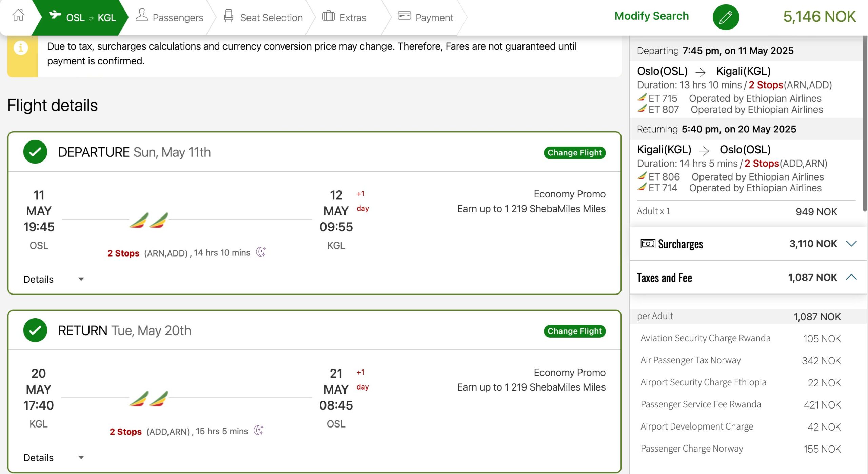Click the overnight moon icon on the departure flight
This screenshot has width=868, height=474.
[x=260, y=252]
